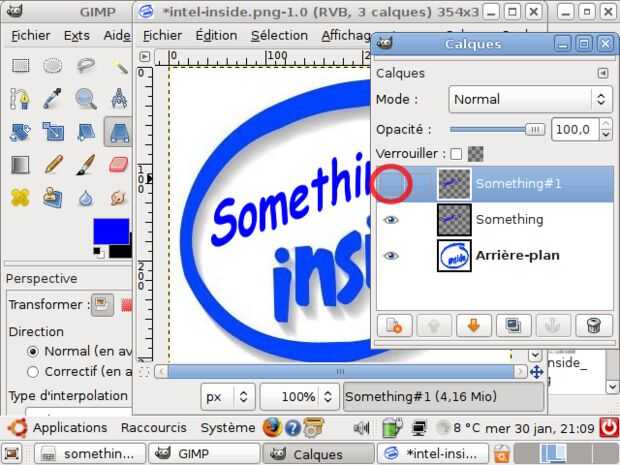Select the Color Picker eyedropper tool
This screenshot has width=620, height=465.
[x=53, y=99]
